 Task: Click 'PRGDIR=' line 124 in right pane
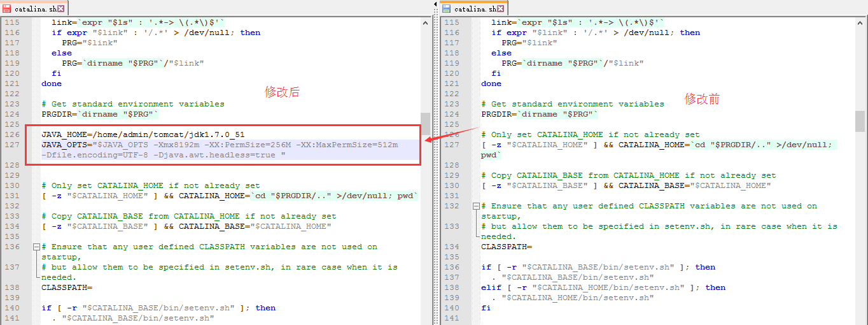click(x=540, y=114)
